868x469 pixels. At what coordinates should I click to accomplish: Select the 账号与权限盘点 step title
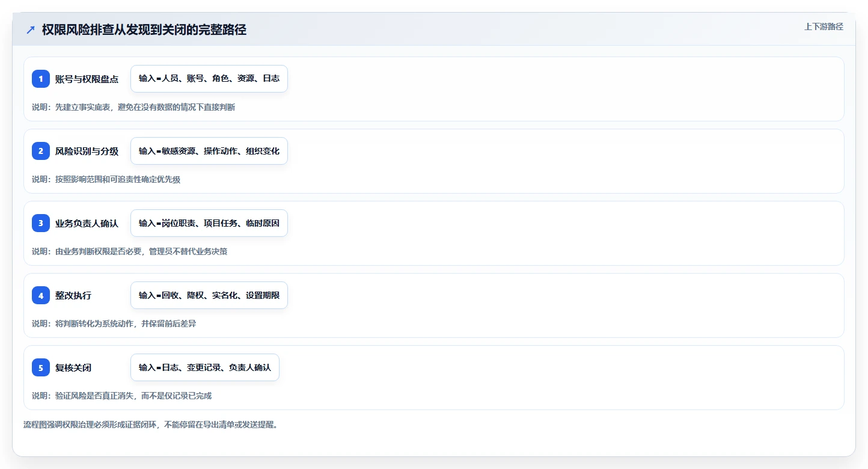pos(87,79)
